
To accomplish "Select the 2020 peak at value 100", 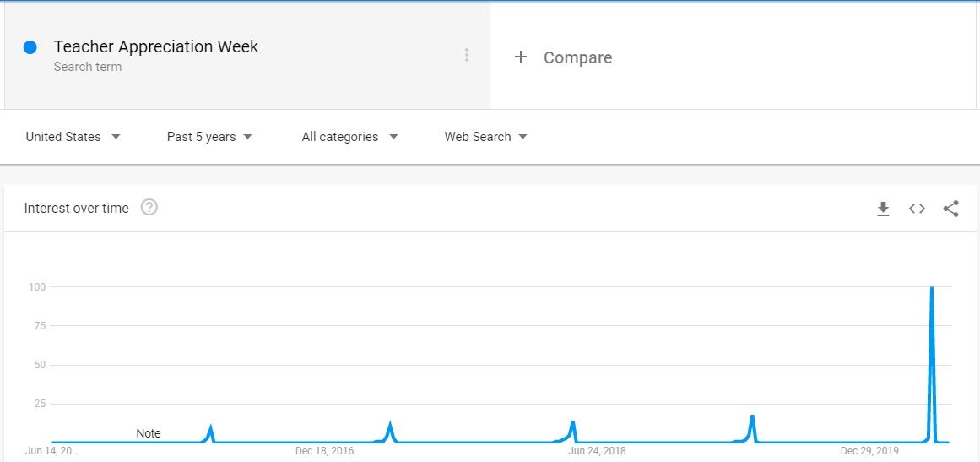I will point(932,287).
